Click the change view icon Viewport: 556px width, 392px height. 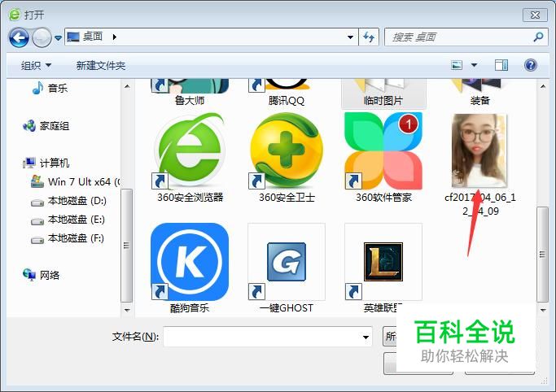coord(457,65)
